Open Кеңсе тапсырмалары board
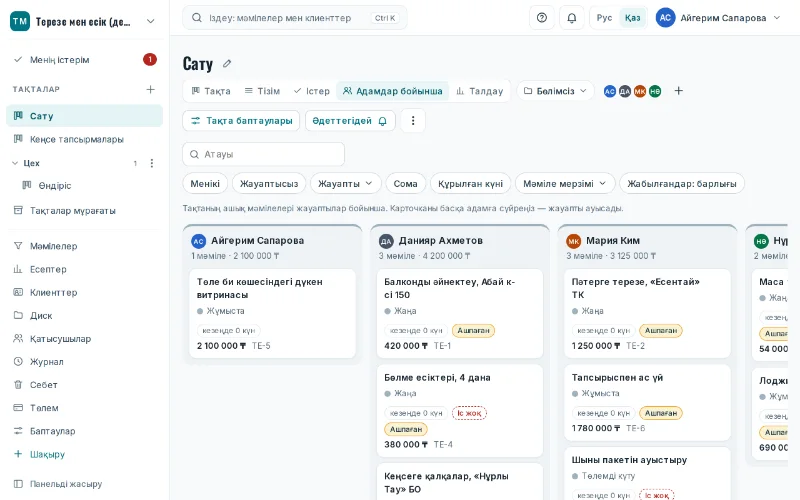 84,139
